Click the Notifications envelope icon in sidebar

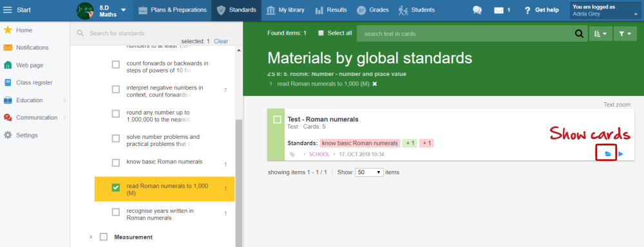point(8,48)
